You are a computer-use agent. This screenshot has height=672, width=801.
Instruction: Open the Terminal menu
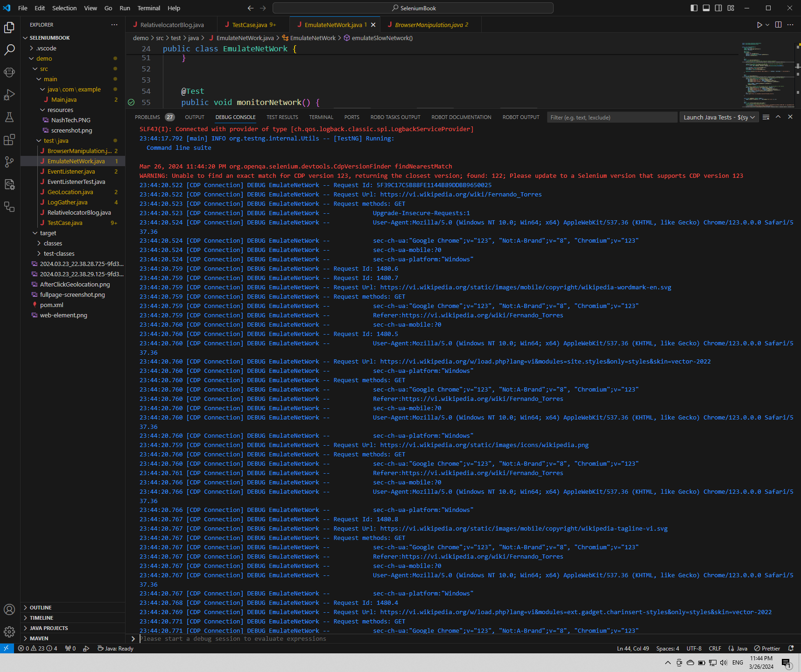pos(148,8)
